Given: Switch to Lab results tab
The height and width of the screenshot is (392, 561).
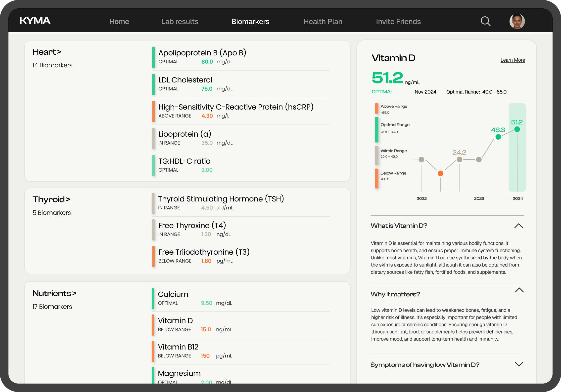Looking at the screenshot, I should pos(180,22).
